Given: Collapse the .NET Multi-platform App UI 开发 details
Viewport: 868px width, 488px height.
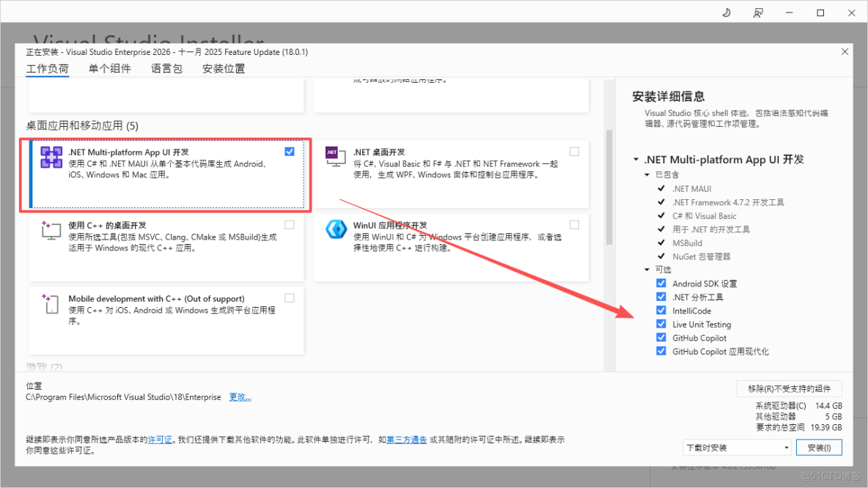Looking at the screenshot, I should pyautogui.click(x=635, y=159).
